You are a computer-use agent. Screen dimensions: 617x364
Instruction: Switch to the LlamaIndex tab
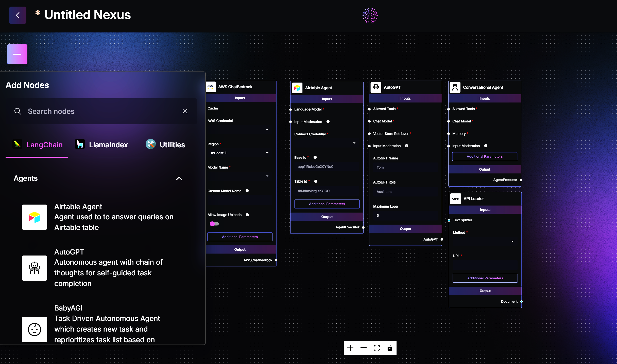(101, 144)
